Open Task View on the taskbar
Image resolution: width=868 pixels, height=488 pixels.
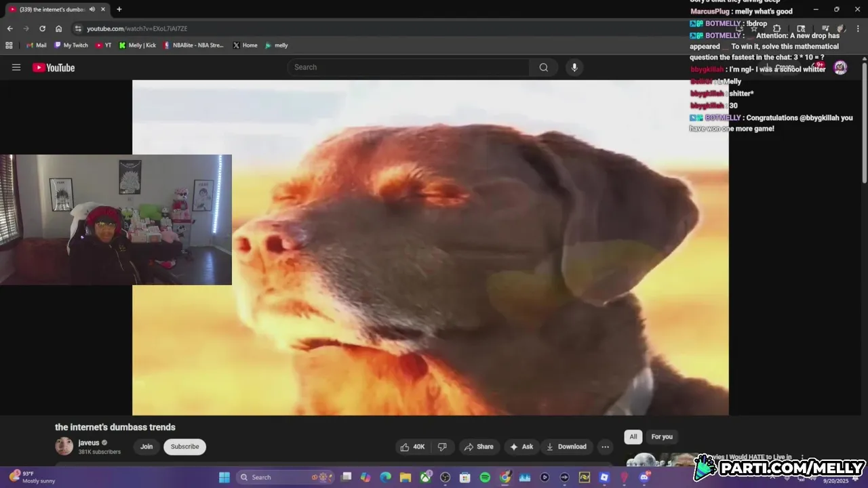[x=347, y=477]
